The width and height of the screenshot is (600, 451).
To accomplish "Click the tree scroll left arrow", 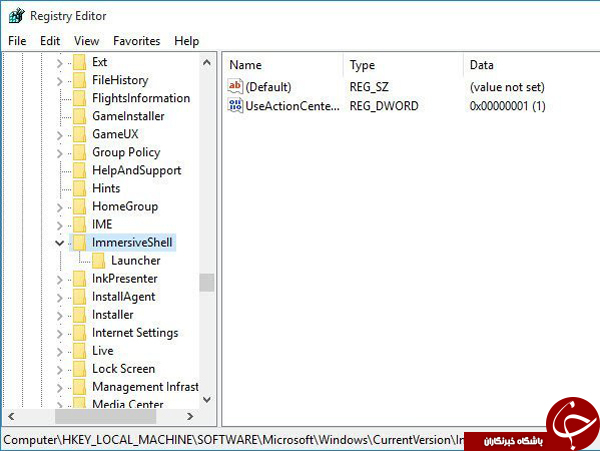I will 11,416.
